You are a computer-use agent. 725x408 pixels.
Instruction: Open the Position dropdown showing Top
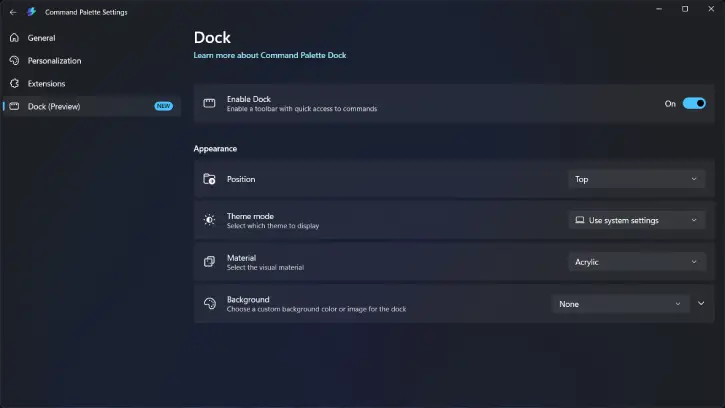tap(636, 179)
